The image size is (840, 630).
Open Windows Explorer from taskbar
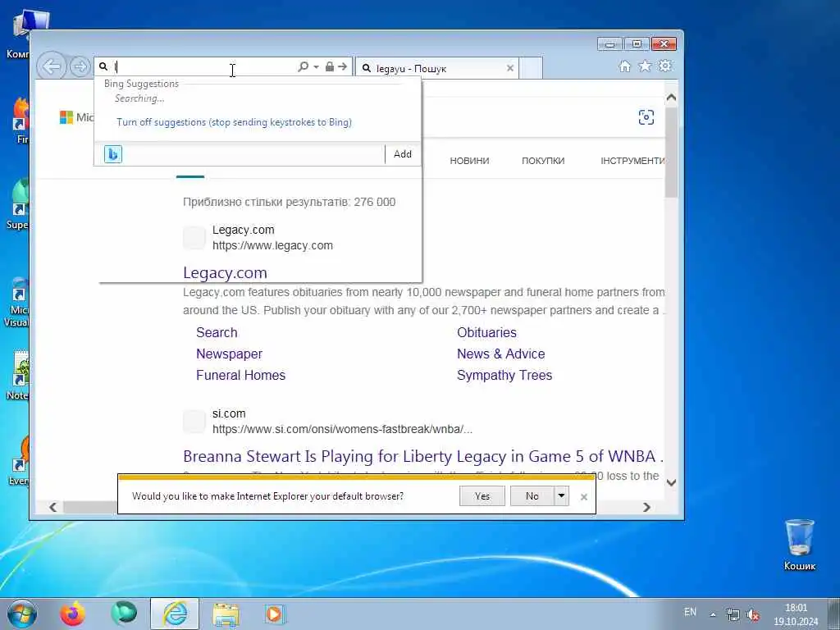pyautogui.click(x=226, y=614)
